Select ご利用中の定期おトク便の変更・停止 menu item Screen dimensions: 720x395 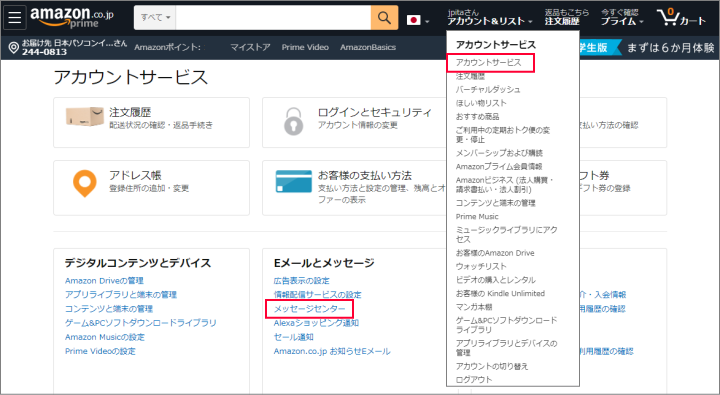(x=503, y=135)
